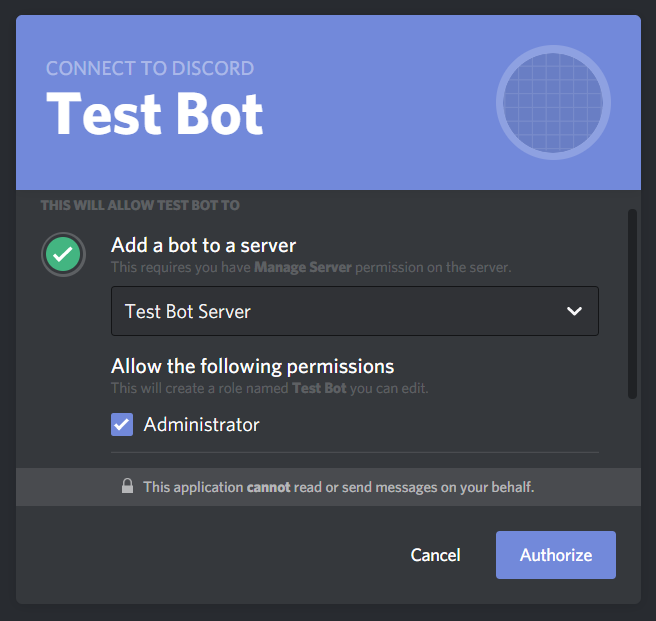Viewport: 656px width, 621px height.
Task: Click the "Add a bot to a server" heading
Action: point(203,245)
